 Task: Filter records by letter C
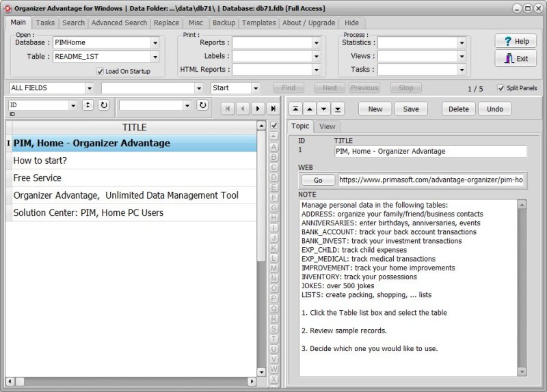tap(274, 167)
